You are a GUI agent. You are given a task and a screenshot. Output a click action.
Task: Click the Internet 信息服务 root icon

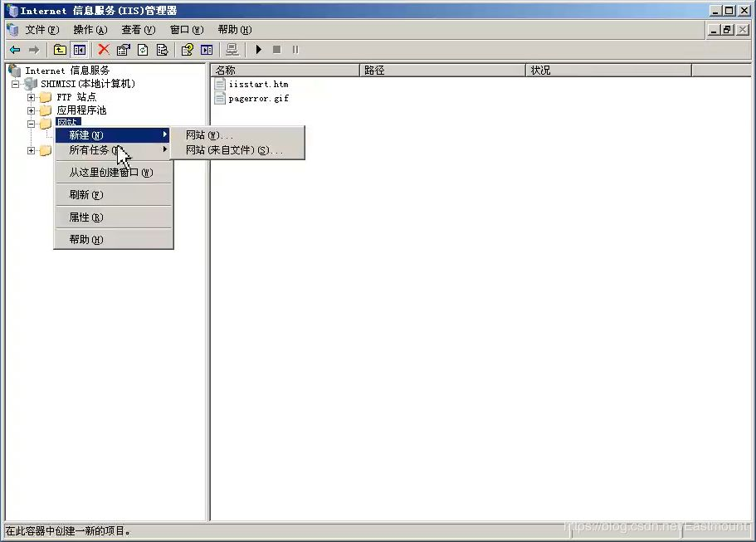click(15, 71)
